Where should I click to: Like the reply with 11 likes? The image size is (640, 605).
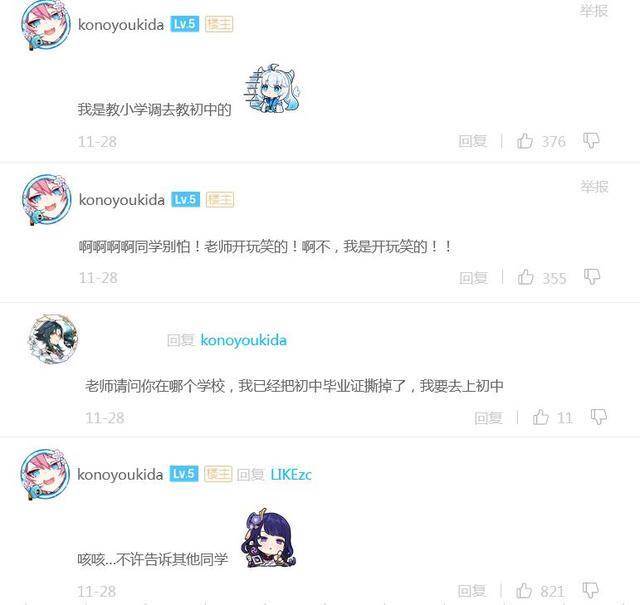pyautogui.click(x=540, y=417)
